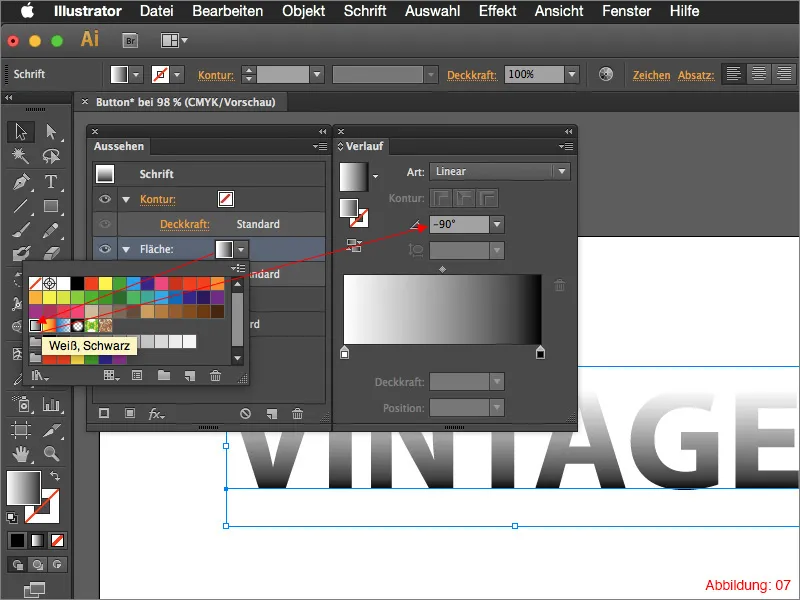Select the Artboard tool
The image size is (800, 600).
pyautogui.click(x=21, y=430)
